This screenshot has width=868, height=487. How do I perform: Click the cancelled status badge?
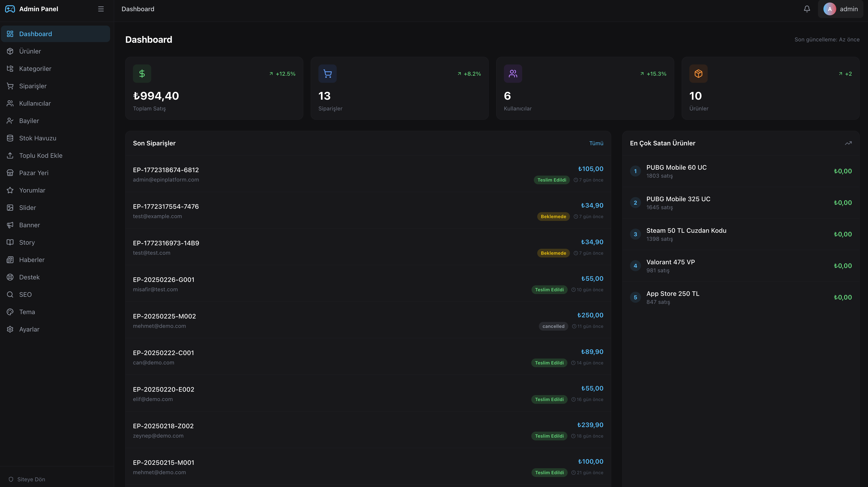(553, 326)
